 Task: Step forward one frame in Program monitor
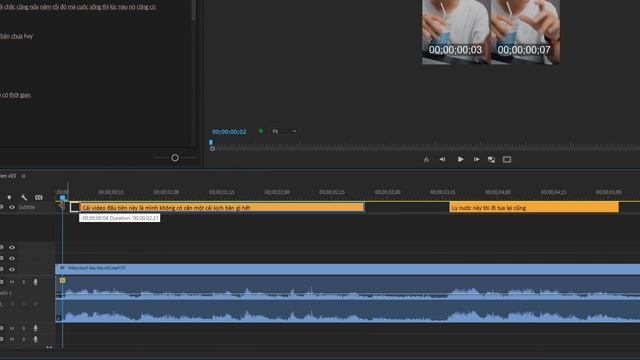pos(476,160)
